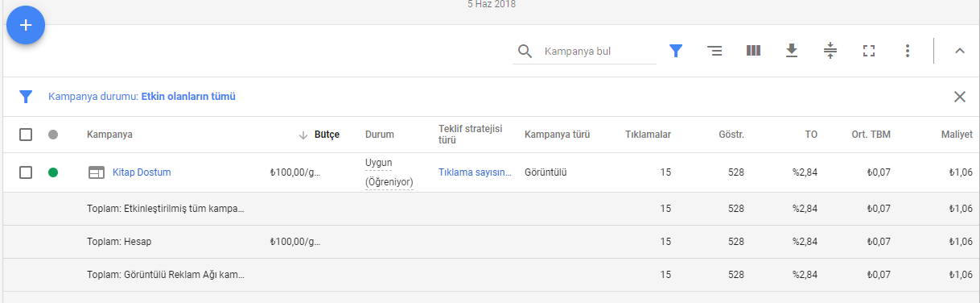The width and height of the screenshot is (980, 303).
Task: Click the (Öğreniyor) status text
Action: tap(389, 182)
